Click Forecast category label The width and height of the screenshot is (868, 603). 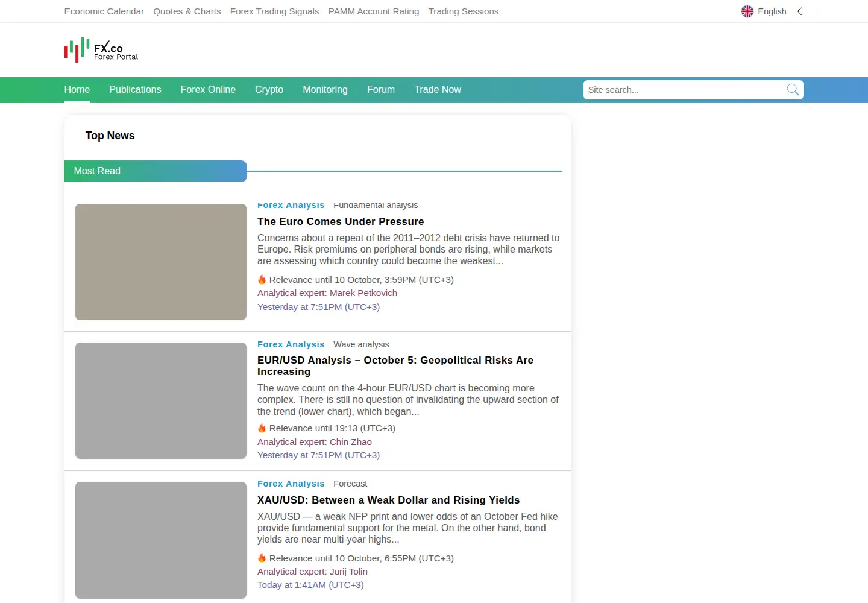tap(350, 484)
